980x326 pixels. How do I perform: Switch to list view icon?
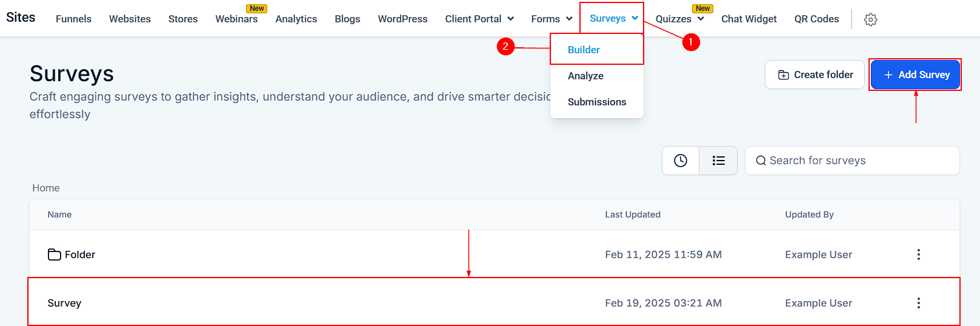click(x=718, y=161)
